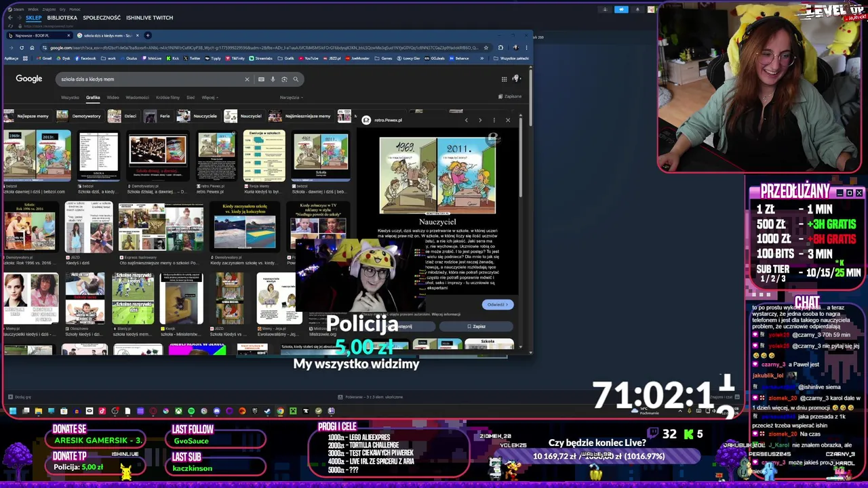Open Więcej informacji copyright link
The width and height of the screenshot is (868, 488).
(x=446, y=314)
